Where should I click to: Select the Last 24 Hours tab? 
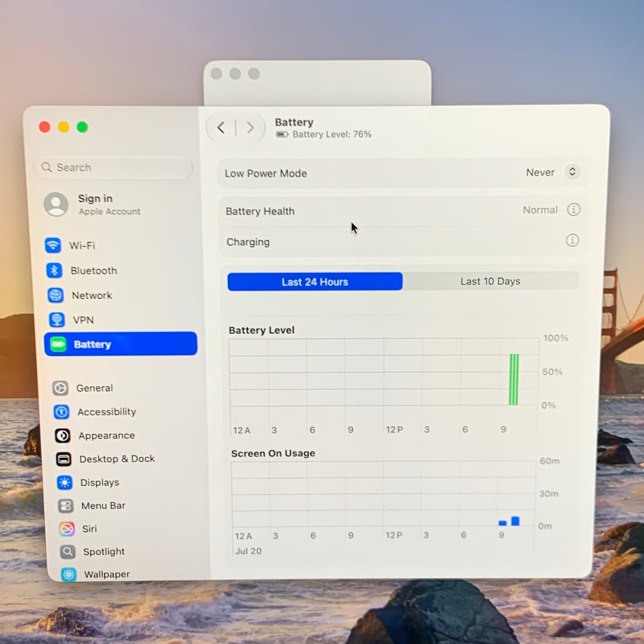point(315,282)
